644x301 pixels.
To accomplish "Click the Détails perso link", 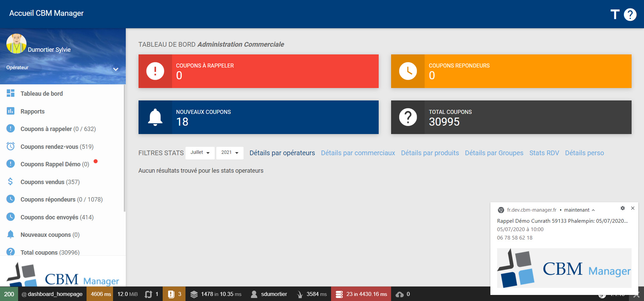I will pyautogui.click(x=584, y=153).
